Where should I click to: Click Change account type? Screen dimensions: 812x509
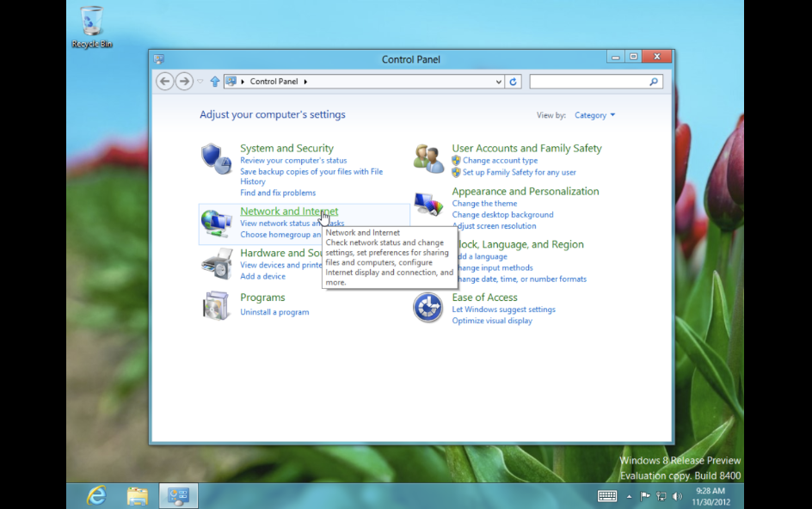tap(501, 161)
